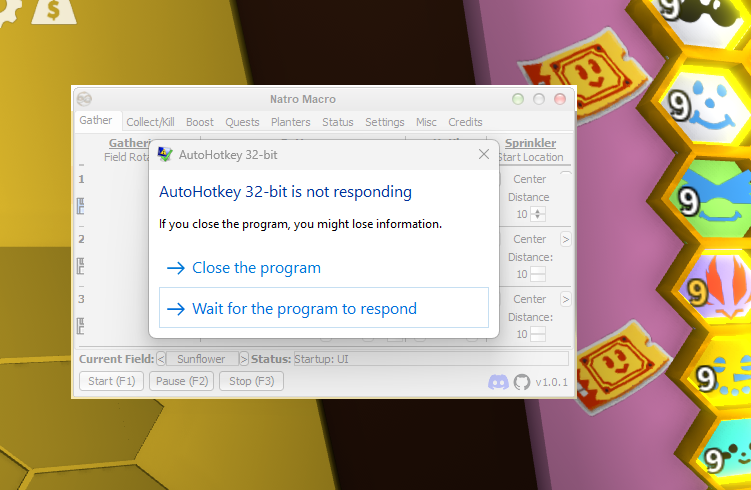Click the green Natro Macro window button
The height and width of the screenshot is (490, 751).
(x=518, y=99)
